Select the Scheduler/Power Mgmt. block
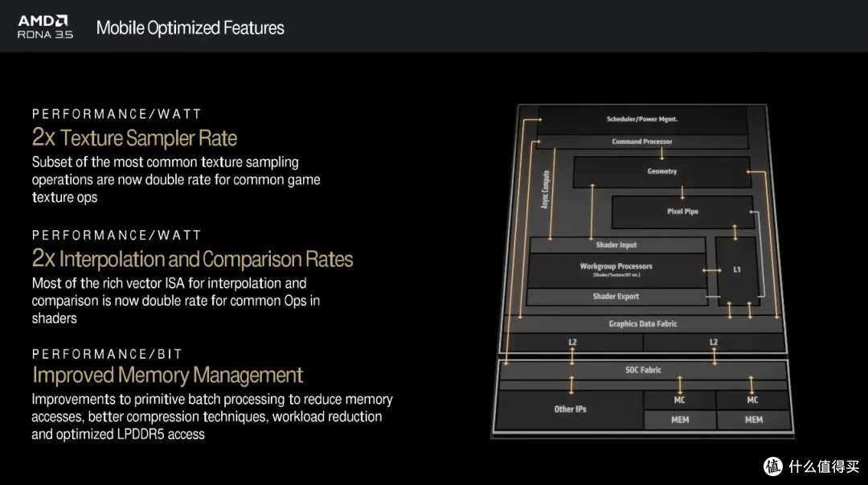The width and height of the screenshot is (868, 485). [x=641, y=119]
